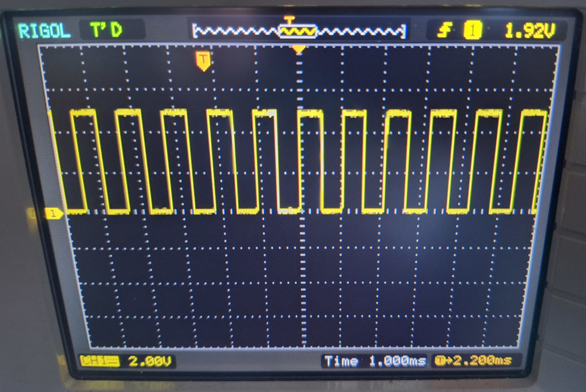The height and width of the screenshot is (392, 586).
Task: Click the RIGOL logo text
Action: coord(44,31)
